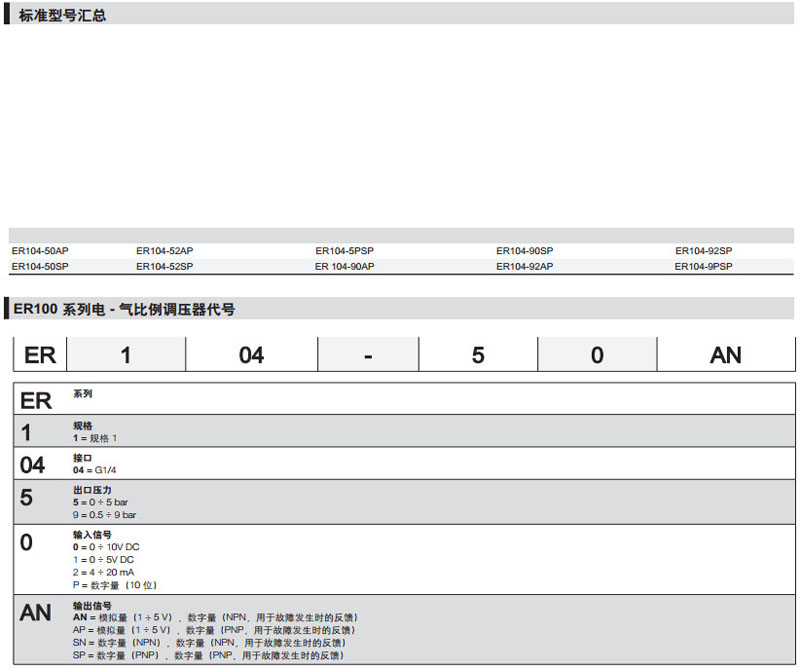Select model ER104-52SP in the list
800x669 pixels.
[x=164, y=267]
